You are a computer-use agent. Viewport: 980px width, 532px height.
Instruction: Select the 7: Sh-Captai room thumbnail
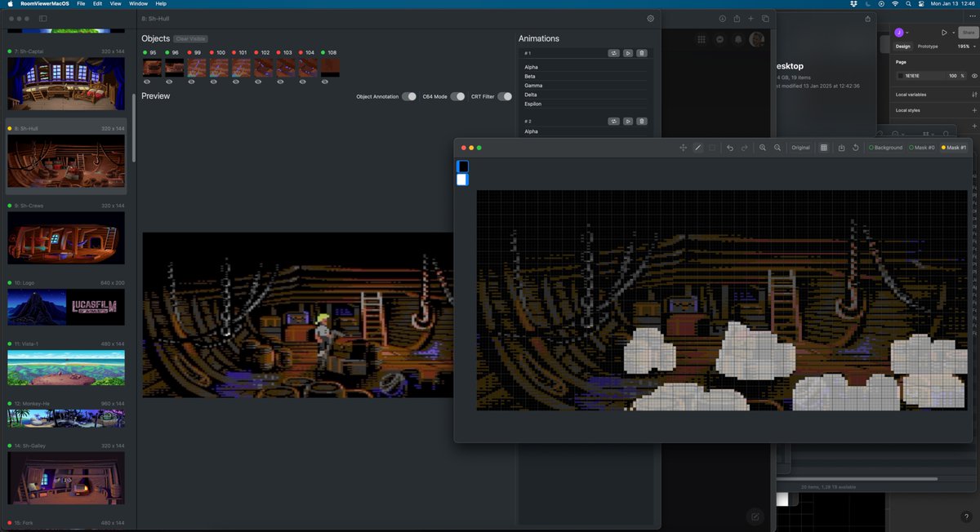pos(66,83)
